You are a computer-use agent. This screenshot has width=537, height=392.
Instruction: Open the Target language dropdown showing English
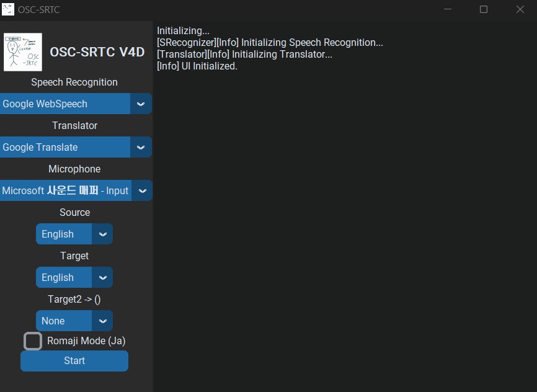coord(62,277)
